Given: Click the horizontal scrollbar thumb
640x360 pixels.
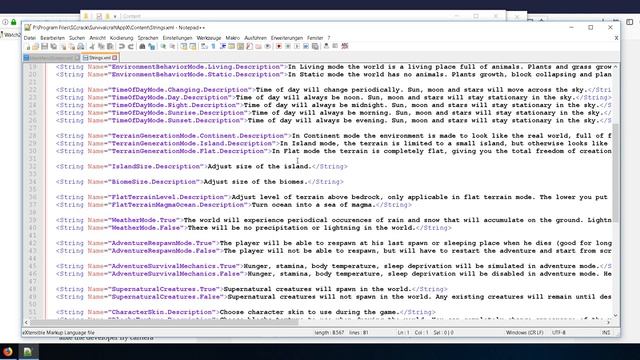Looking at the screenshot, I should (164, 322).
